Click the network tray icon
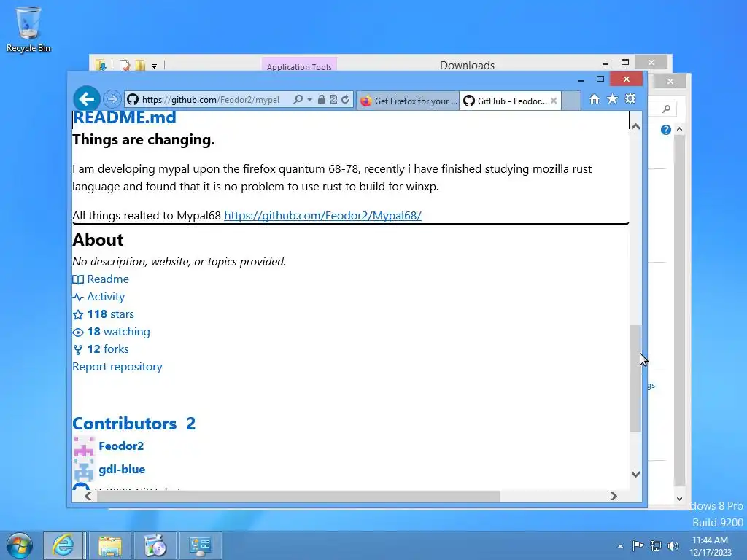The width and height of the screenshot is (747, 560). coord(656,546)
